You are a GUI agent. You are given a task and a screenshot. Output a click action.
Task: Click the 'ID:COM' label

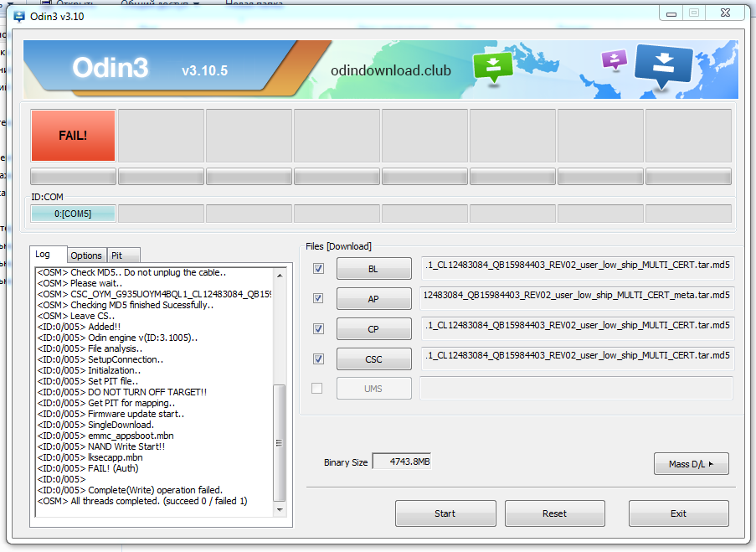point(47,197)
